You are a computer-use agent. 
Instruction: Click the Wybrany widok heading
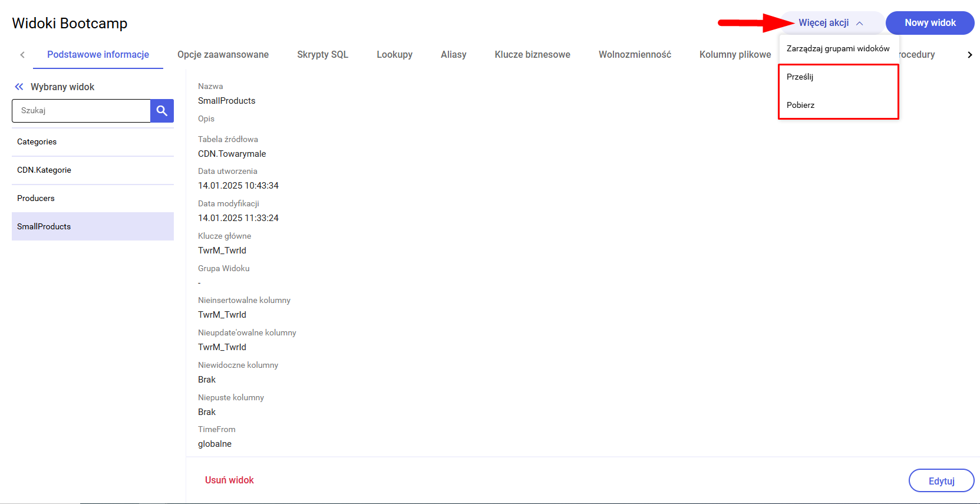coord(62,87)
